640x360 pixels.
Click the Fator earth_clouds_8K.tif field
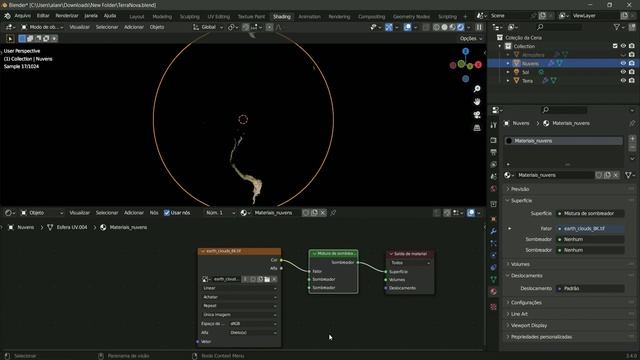590,229
